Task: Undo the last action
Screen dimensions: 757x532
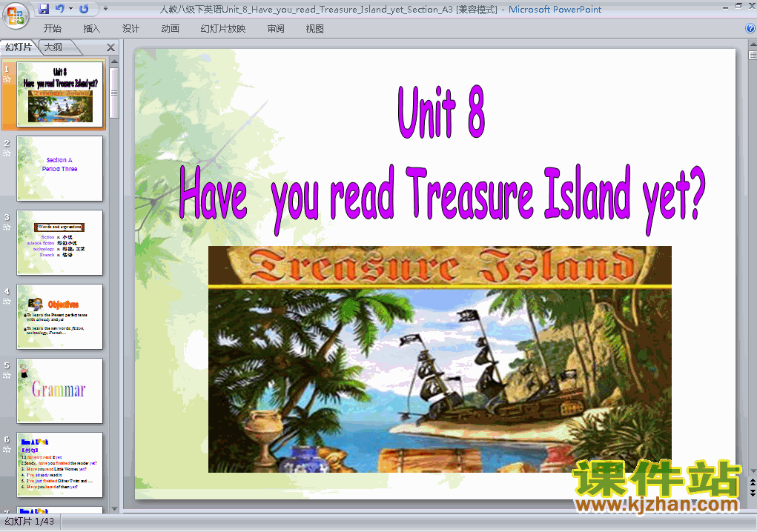Action: point(59,9)
